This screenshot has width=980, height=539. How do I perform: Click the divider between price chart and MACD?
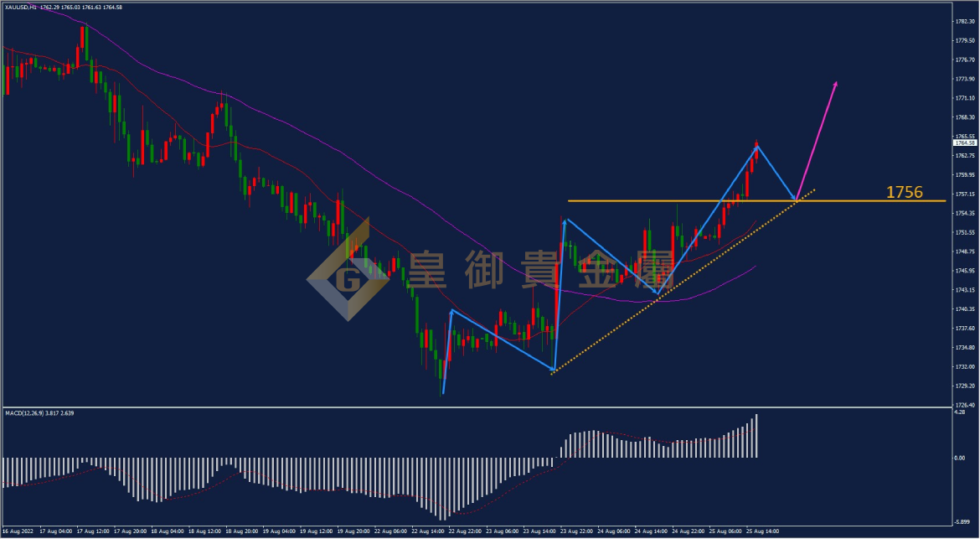point(475,407)
